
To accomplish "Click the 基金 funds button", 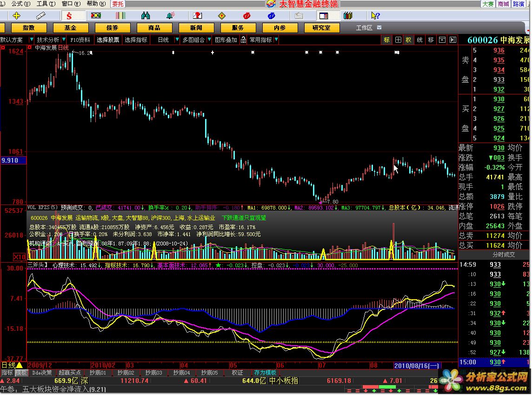I will (71, 28).
